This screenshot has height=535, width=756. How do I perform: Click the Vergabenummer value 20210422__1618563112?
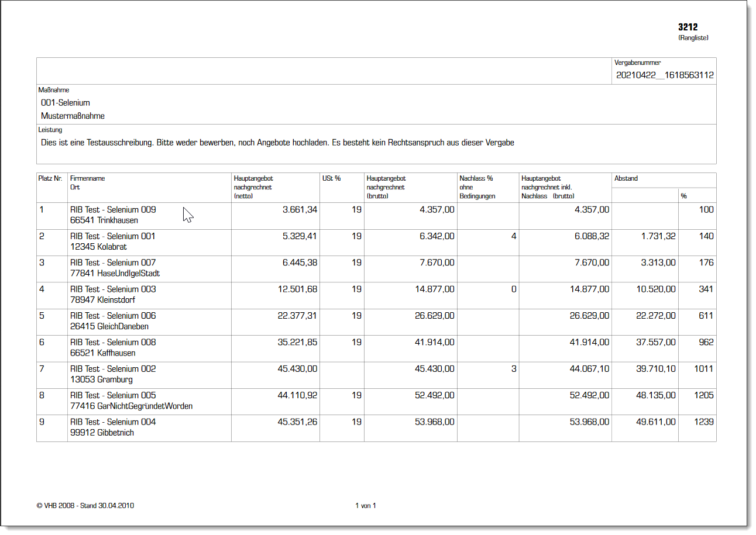tap(665, 75)
